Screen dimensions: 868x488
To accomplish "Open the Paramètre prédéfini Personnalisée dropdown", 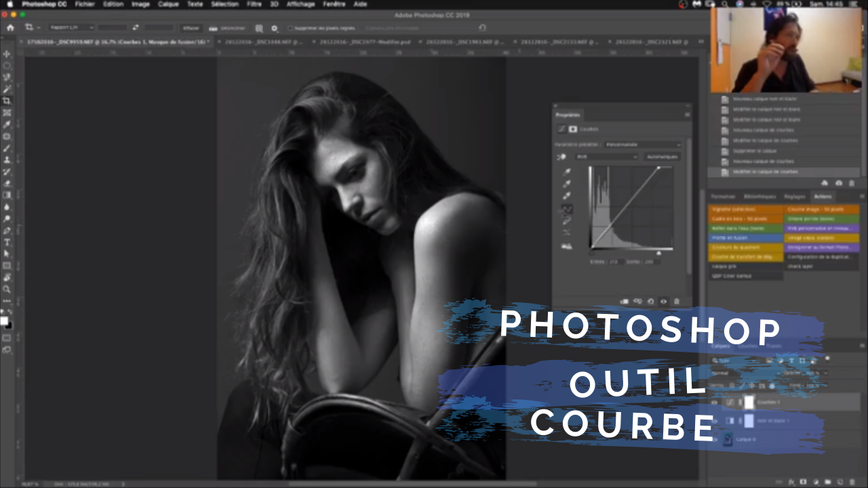I will 644,144.
